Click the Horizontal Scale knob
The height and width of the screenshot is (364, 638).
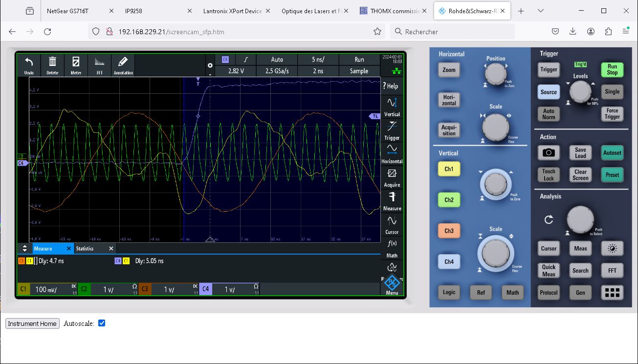point(495,128)
